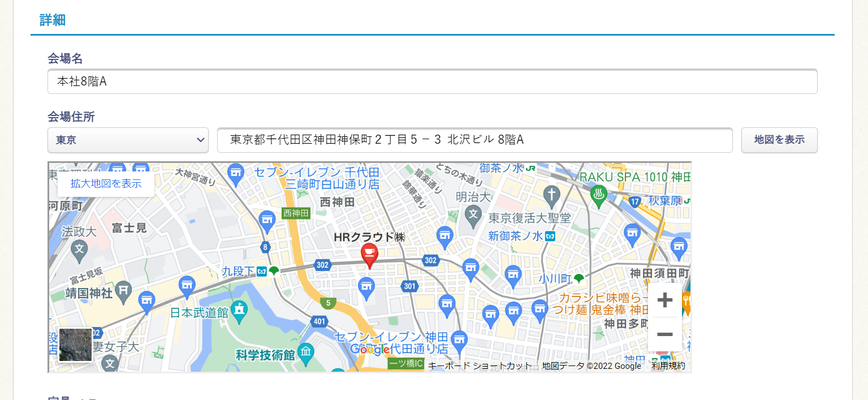Screen dimensions: 868x400
Task: Open the 拡大地図を表示 link
Action: [x=106, y=184]
